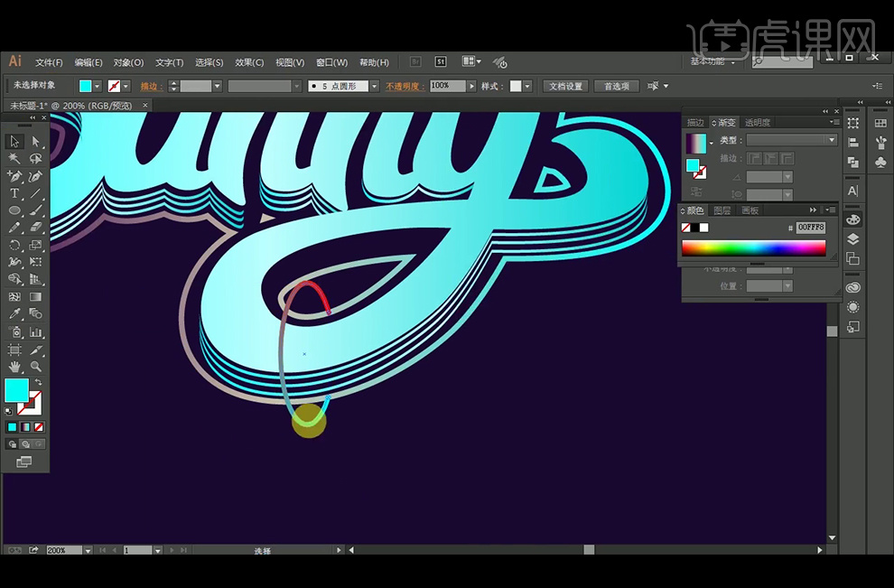Set paint mode to None
This screenshot has height=588, width=894.
(x=39, y=427)
